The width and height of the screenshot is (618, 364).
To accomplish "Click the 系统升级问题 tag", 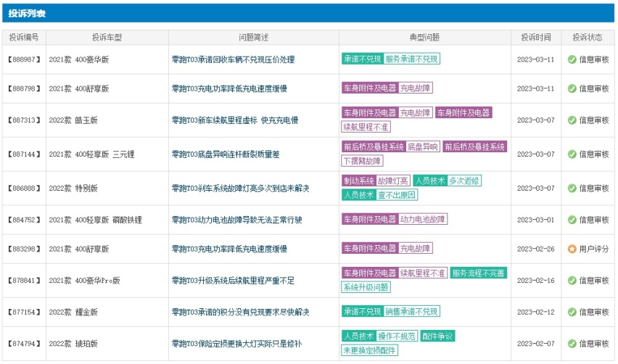I will pyautogui.click(x=366, y=287).
